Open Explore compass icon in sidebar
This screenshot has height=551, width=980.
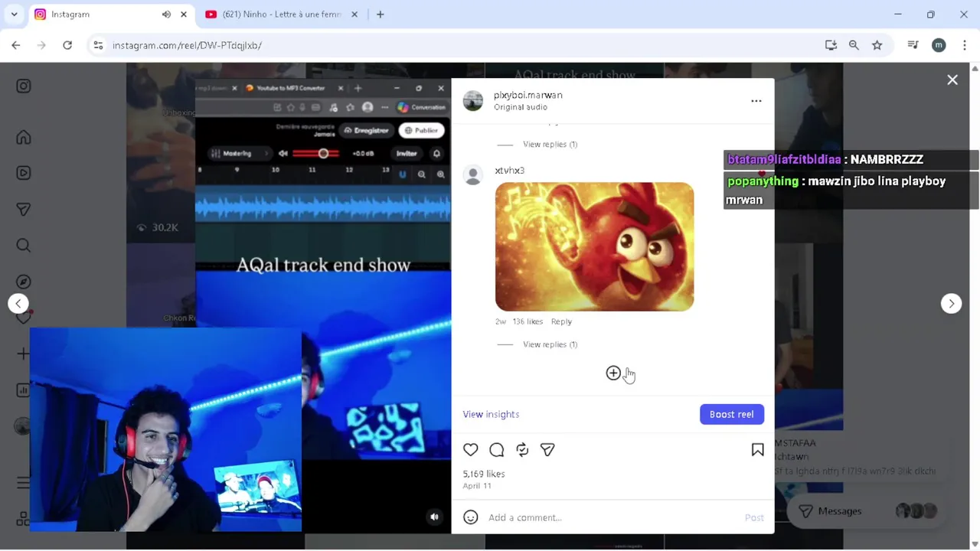tap(24, 282)
